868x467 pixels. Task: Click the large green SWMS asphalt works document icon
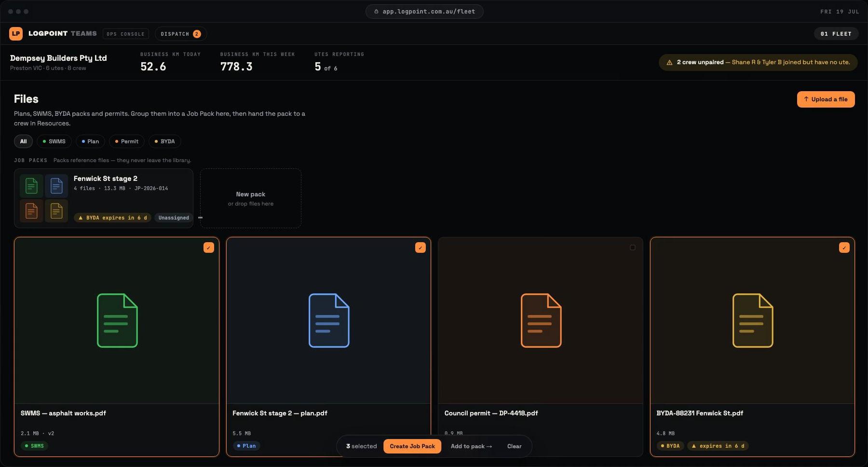click(x=117, y=320)
